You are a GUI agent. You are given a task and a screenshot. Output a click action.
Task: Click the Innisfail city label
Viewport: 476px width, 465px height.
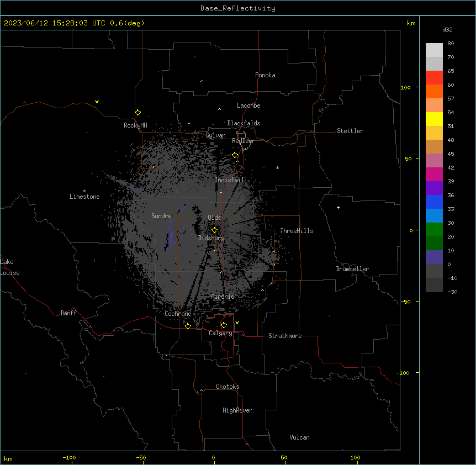click(229, 180)
